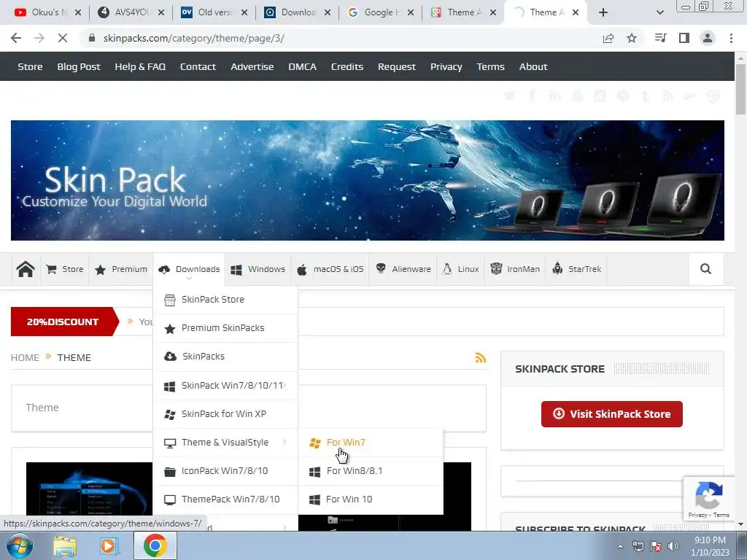This screenshot has width=747, height=560.
Task: Click the orange RSS feed icon
Action: click(481, 357)
